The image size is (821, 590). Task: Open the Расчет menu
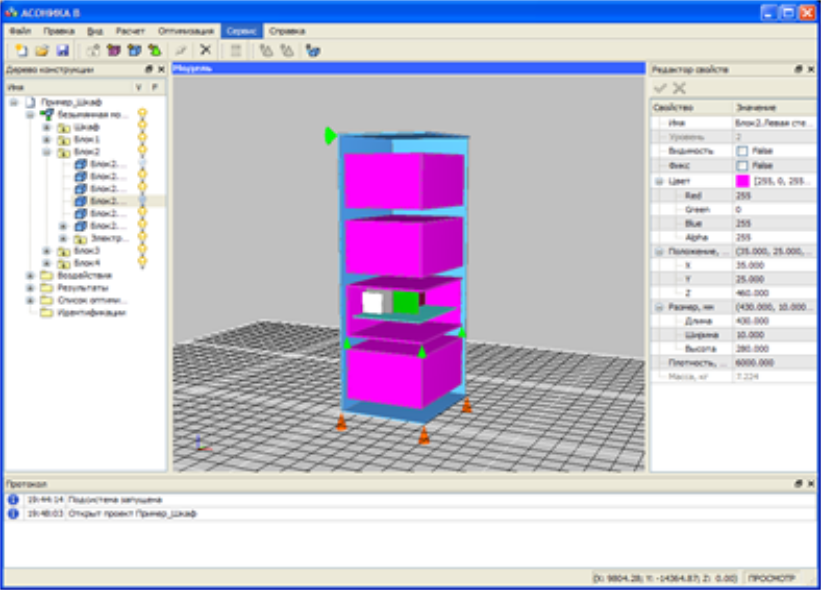click(130, 31)
